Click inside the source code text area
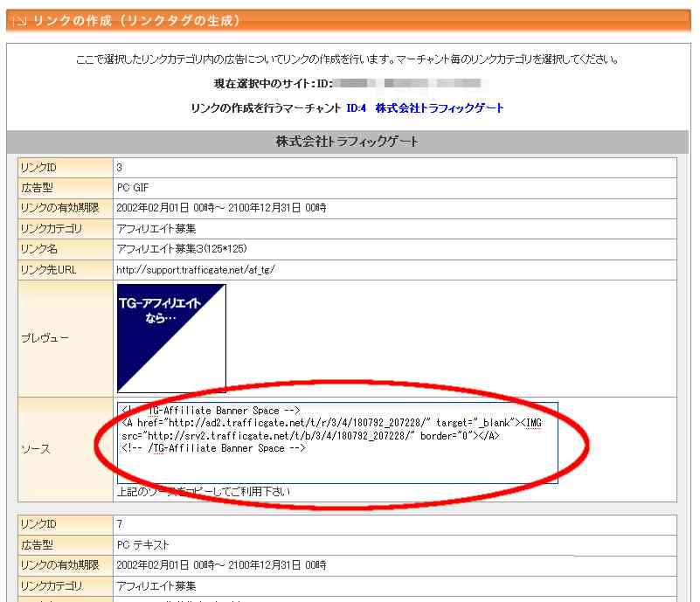 337,443
